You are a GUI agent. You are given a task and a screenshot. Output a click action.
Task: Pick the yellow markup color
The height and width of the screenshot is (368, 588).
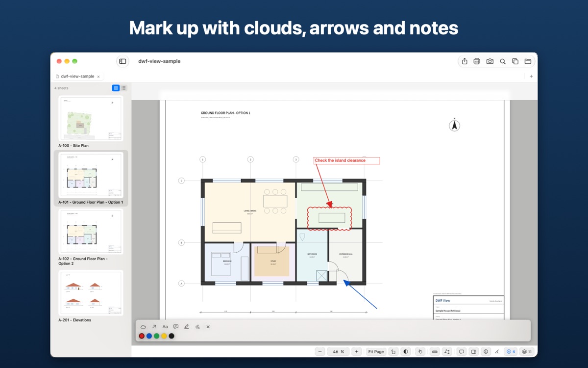(164, 336)
